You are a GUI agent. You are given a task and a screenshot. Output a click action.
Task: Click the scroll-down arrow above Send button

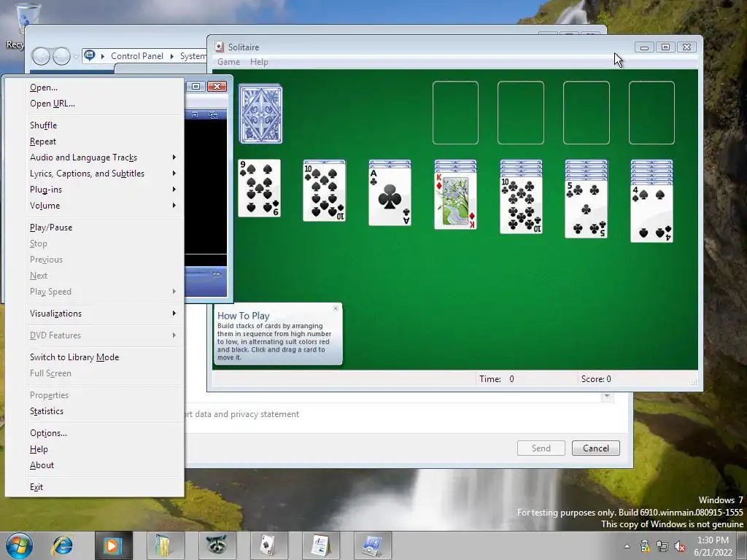(607, 396)
